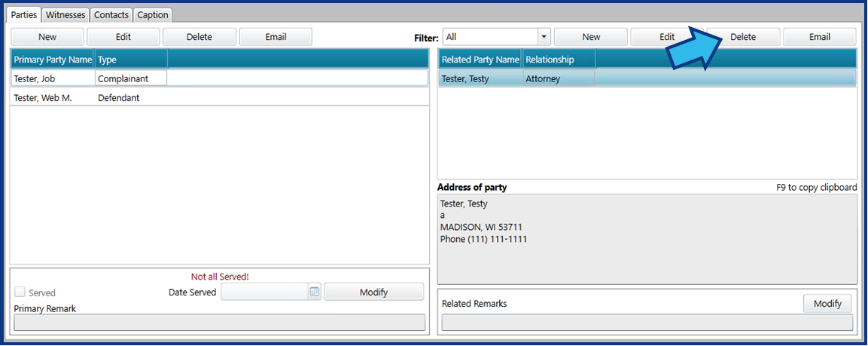The height and width of the screenshot is (346, 868).
Task: Open the Date Served calendar picker icon
Action: 315,292
